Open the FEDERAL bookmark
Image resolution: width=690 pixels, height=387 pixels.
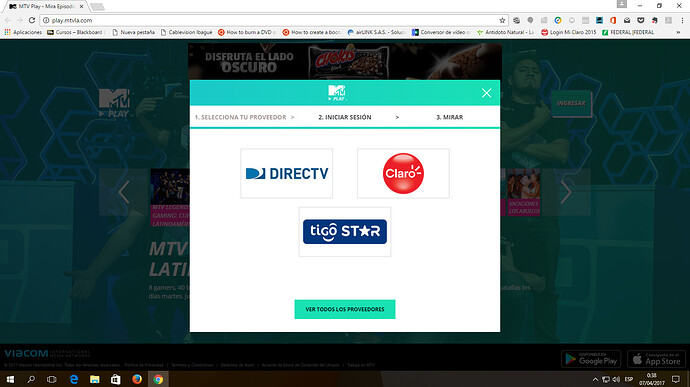pos(628,32)
